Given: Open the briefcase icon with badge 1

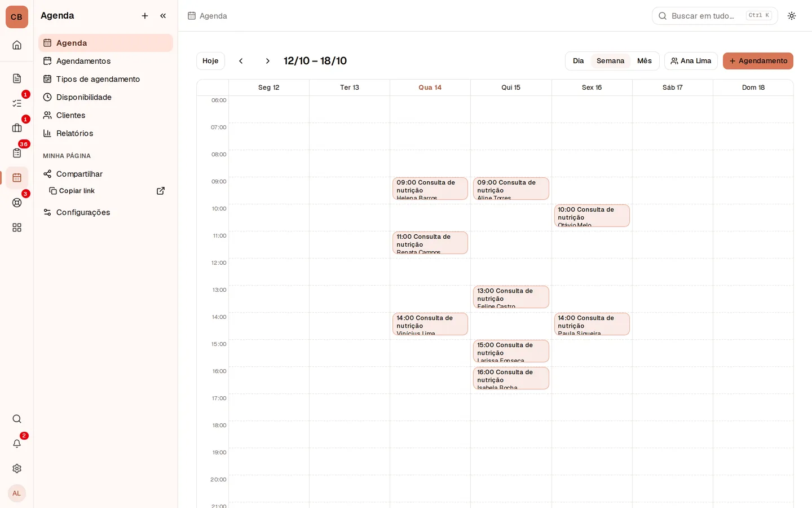Looking at the screenshot, I should click(x=17, y=128).
